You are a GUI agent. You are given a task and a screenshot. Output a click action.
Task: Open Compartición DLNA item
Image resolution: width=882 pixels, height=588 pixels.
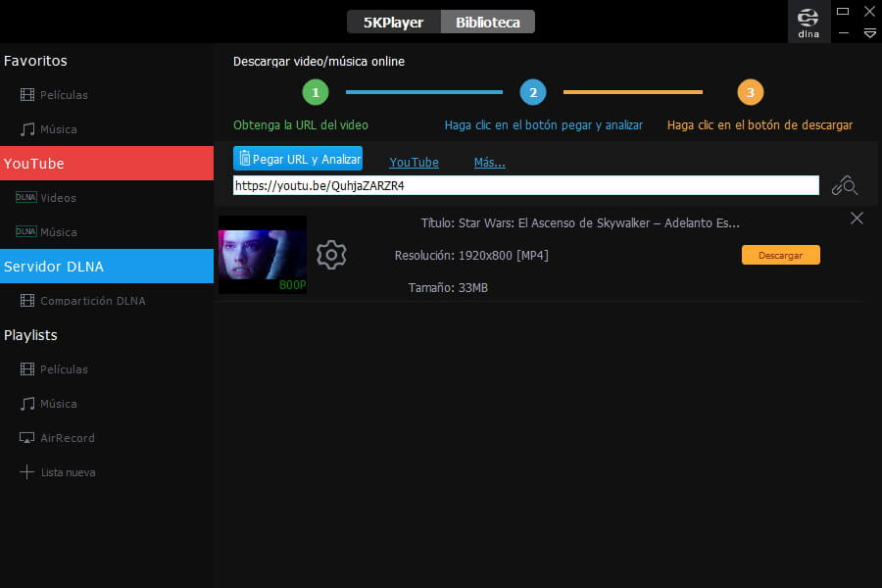(93, 301)
